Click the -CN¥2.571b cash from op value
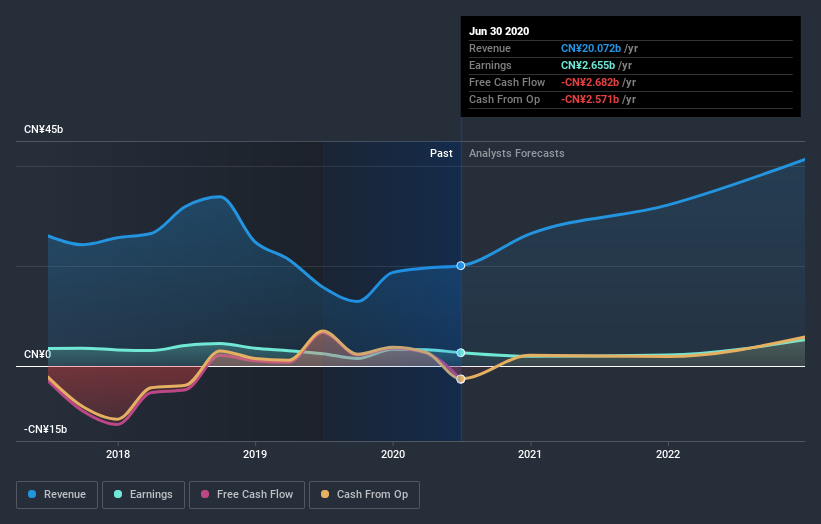The image size is (821, 524). pos(590,99)
